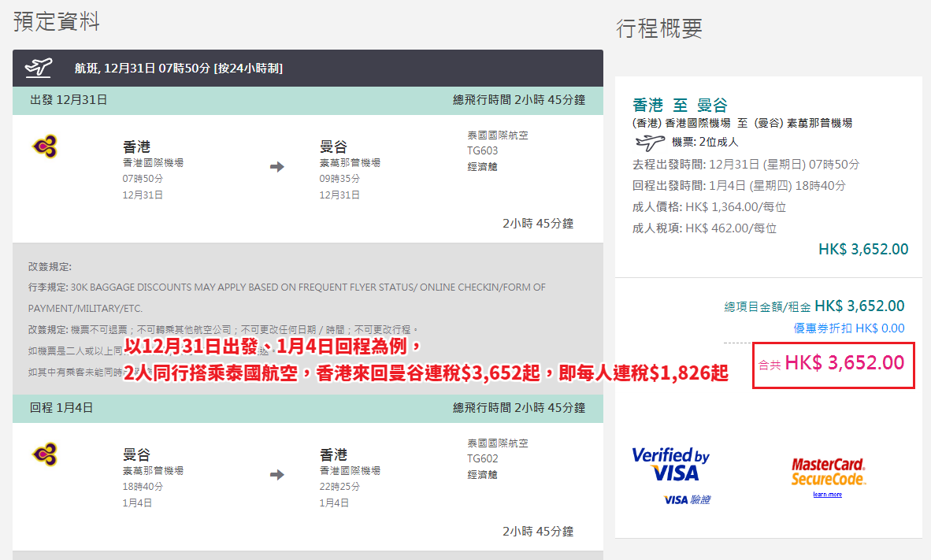Screen dimensions: 931x560
Task: Click the 回程 1月4日 section label
Action: coord(61,408)
